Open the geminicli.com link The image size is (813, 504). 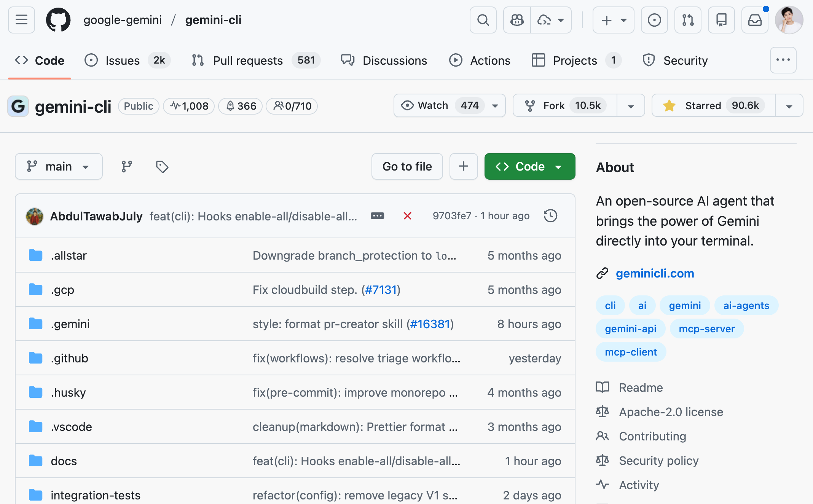(655, 273)
